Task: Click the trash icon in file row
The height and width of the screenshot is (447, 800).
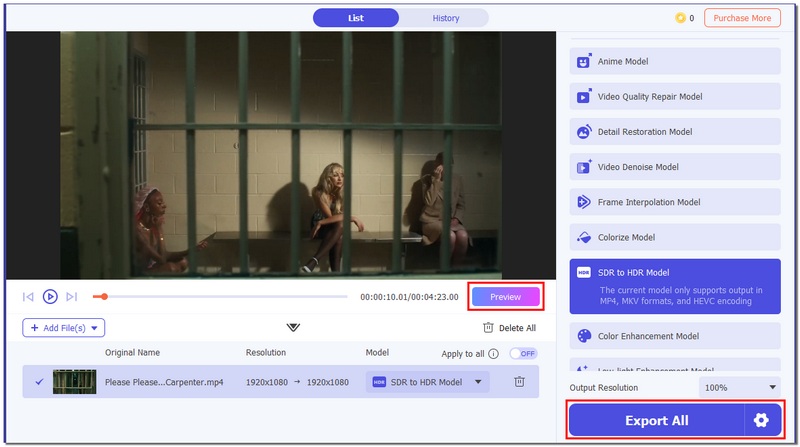Action: (x=519, y=382)
